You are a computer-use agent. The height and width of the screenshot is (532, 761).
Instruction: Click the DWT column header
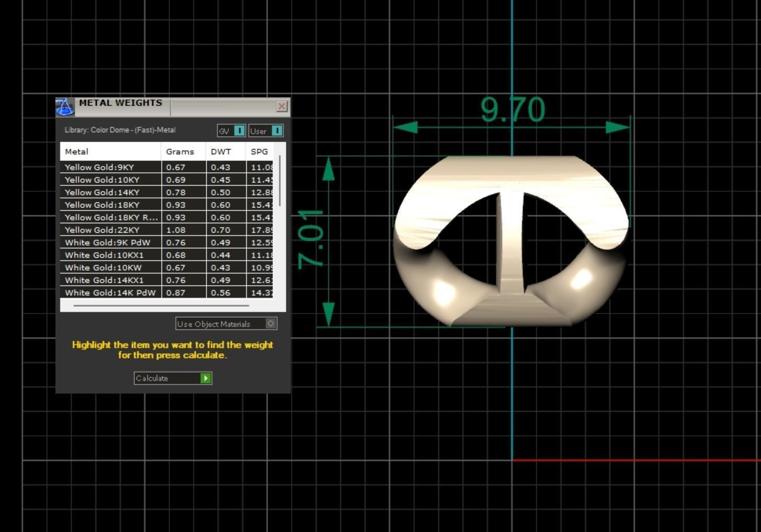pos(225,152)
